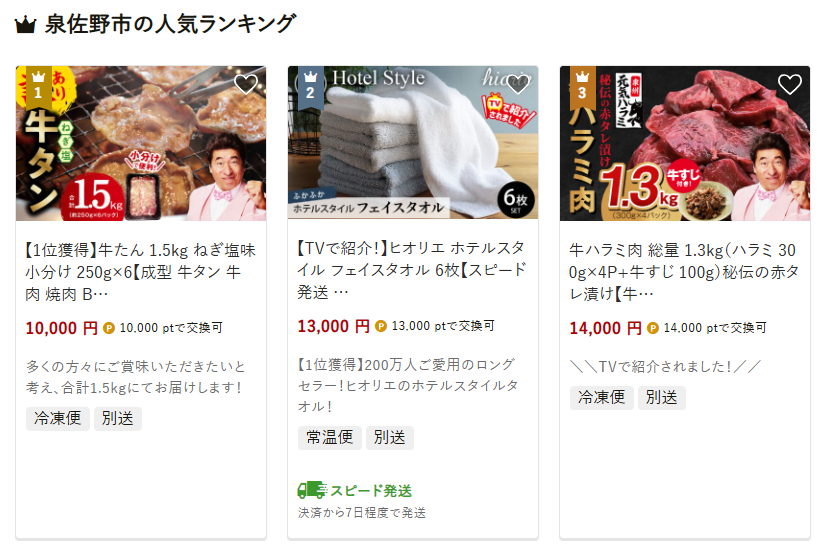Select 冷凍便 tag on beef tongue card

[58, 419]
